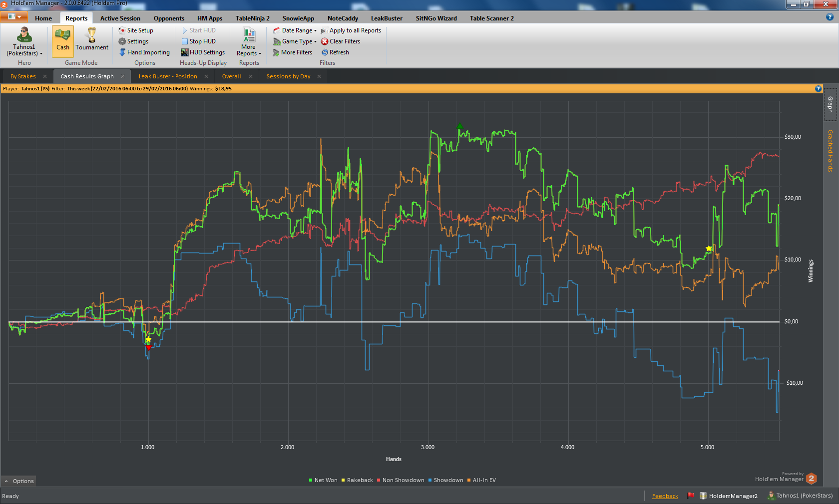This screenshot has height=504, width=839.
Task: Follow the Feedback link
Action: point(665,496)
